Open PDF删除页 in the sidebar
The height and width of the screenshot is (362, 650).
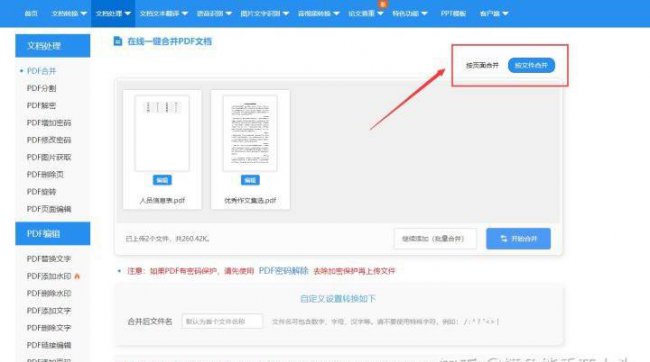click(x=45, y=174)
